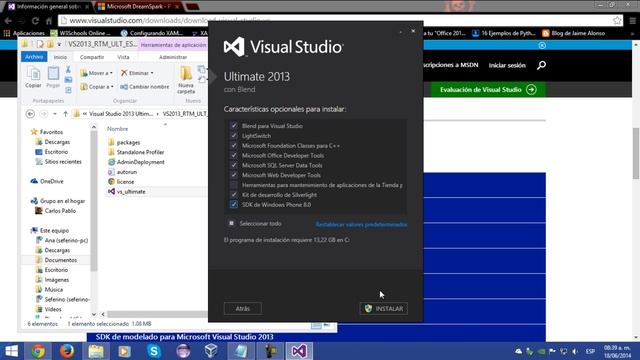
Task: Click Cambiar nombre in ribbon
Action: (144, 87)
